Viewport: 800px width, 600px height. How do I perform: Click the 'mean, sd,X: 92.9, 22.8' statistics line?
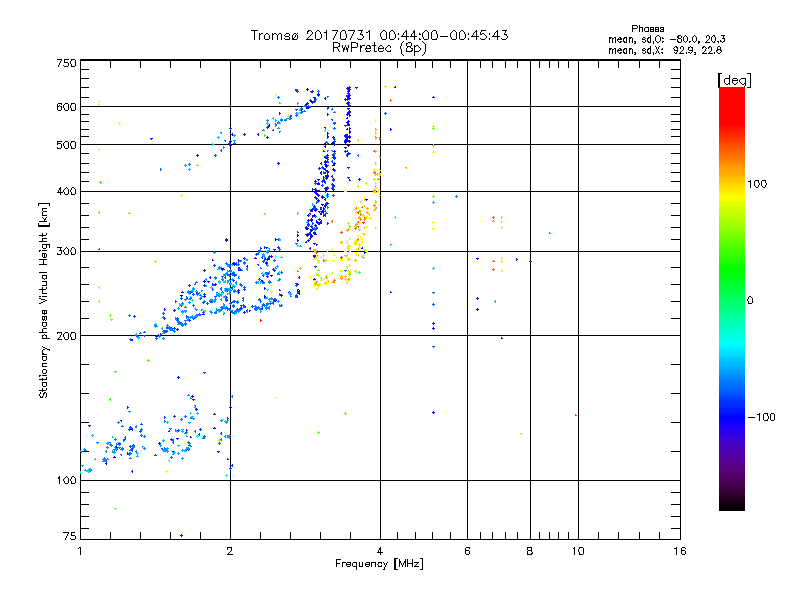click(x=665, y=50)
